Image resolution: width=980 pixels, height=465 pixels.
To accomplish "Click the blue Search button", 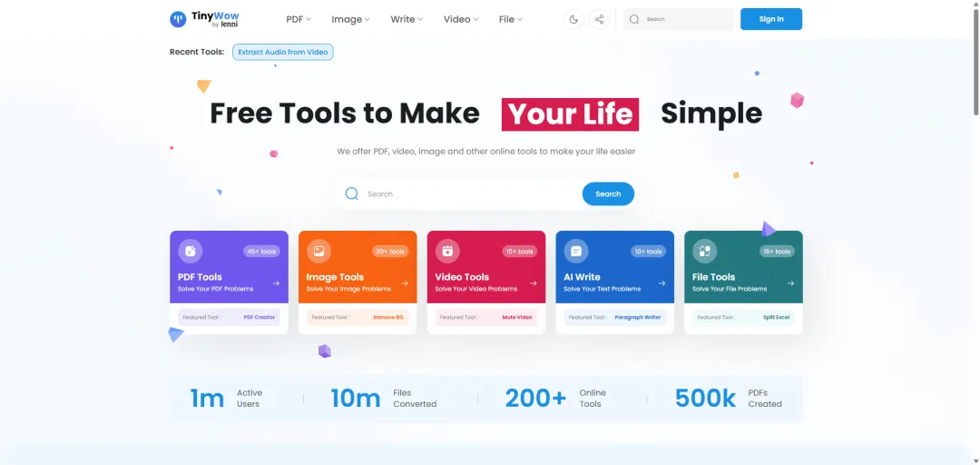I will [608, 194].
